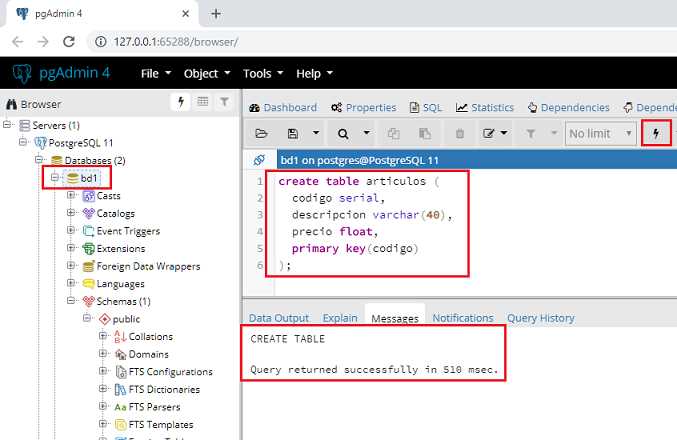The height and width of the screenshot is (440, 677).
Task: Open the filter options dropdown arrow
Action: [x=554, y=133]
